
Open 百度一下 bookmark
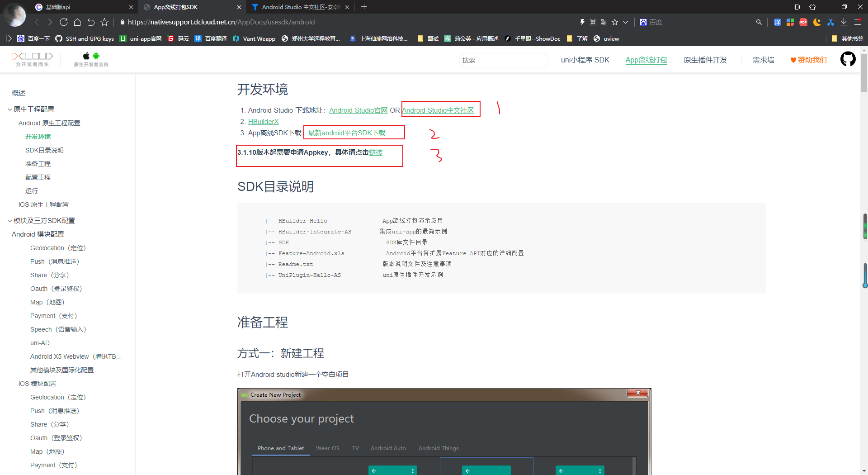(33, 39)
